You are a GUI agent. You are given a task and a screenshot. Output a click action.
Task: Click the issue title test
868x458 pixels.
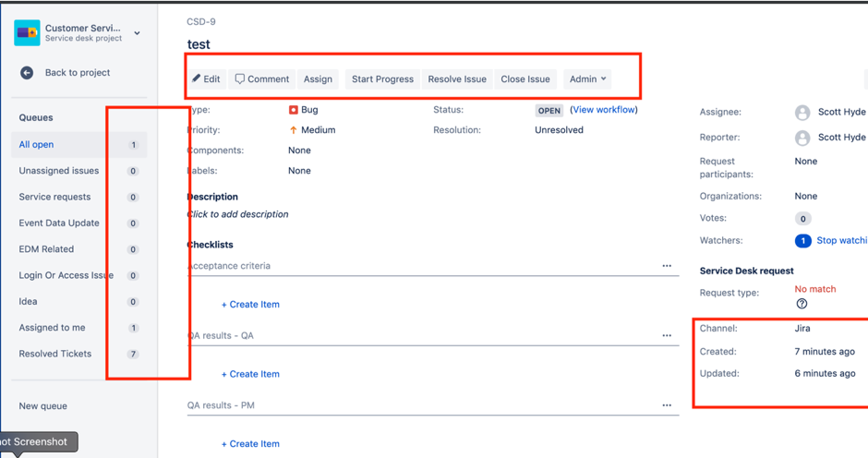coord(199,44)
